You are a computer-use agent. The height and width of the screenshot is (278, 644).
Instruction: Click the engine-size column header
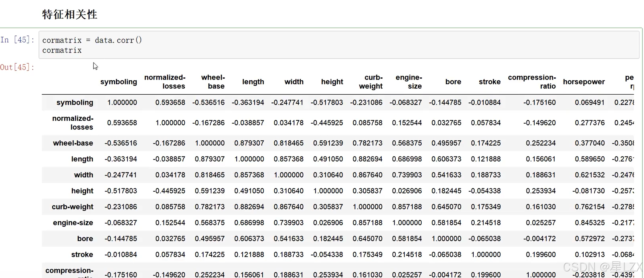coord(409,82)
